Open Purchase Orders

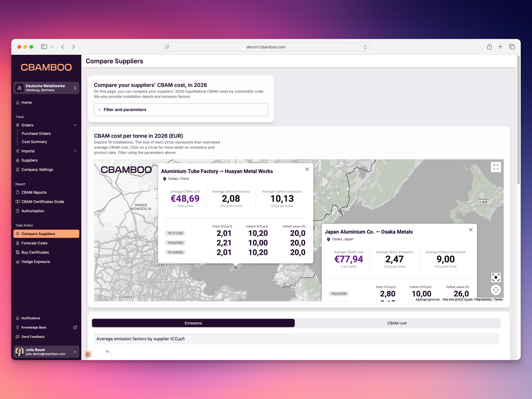coord(36,133)
